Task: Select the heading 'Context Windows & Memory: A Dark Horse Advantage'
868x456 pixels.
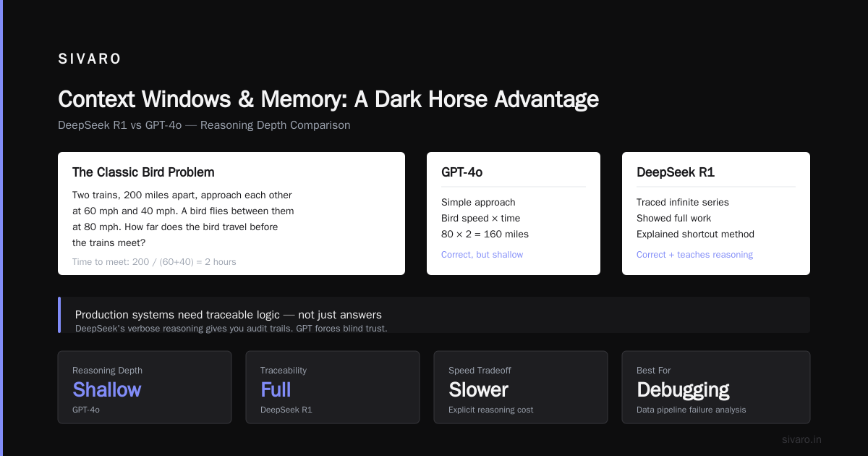Action: 328,99
